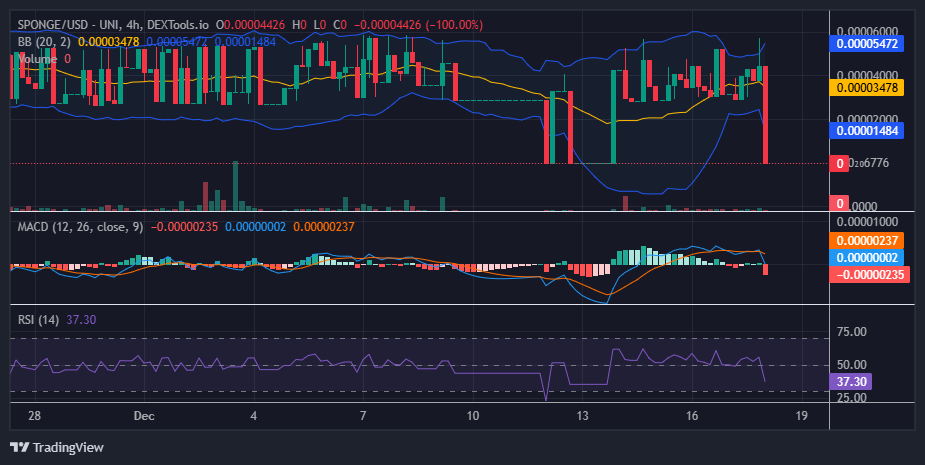The image size is (925, 465).
Task: Click the orange MACD signal tag 0.00000237
Action: point(866,241)
